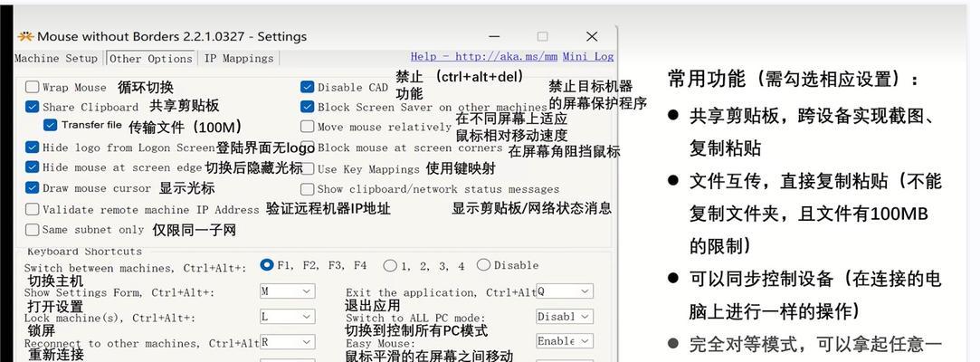This screenshot has width=980, height=362.
Task: Click the Keyboard Shortcuts group label
Action: coord(84,252)
